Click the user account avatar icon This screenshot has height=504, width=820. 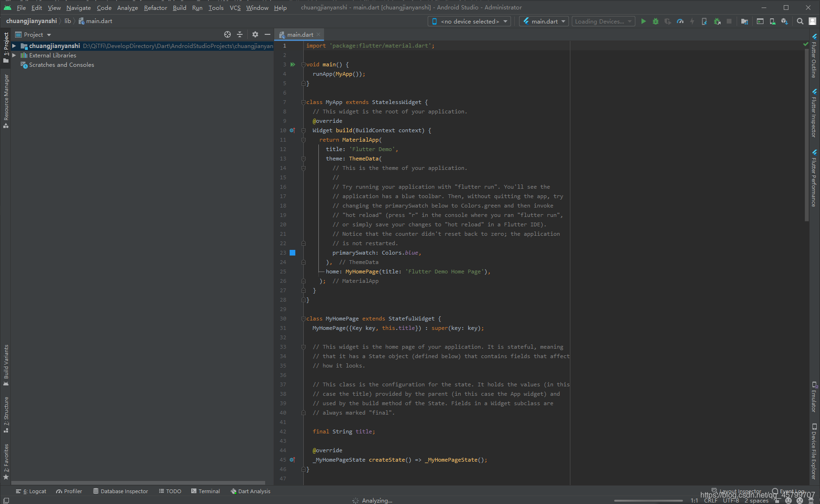pyautogui.click(x=812, y=21)
